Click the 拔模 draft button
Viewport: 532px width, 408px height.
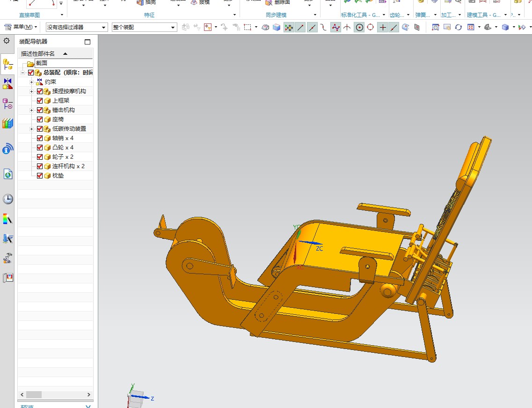pos(200,2)
